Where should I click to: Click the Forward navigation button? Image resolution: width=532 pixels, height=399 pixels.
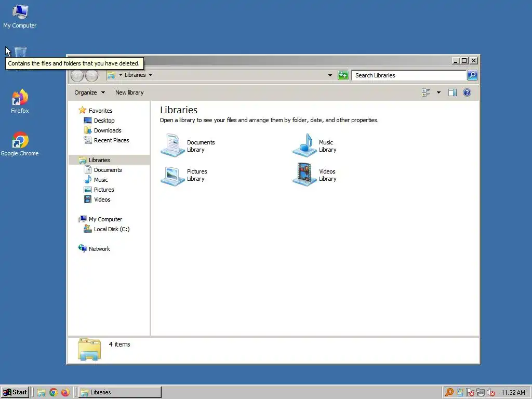tap(91, 75)
